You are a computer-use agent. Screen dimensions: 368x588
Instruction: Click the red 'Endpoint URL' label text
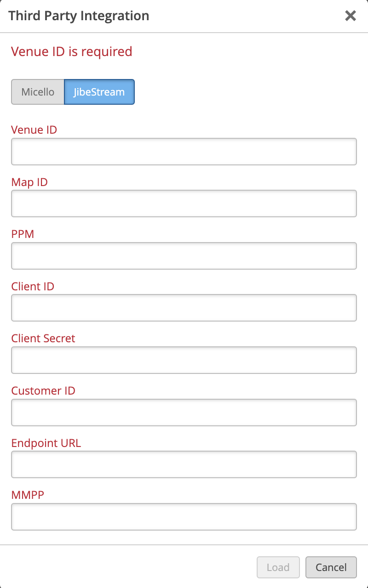click(x=46, y=443)
